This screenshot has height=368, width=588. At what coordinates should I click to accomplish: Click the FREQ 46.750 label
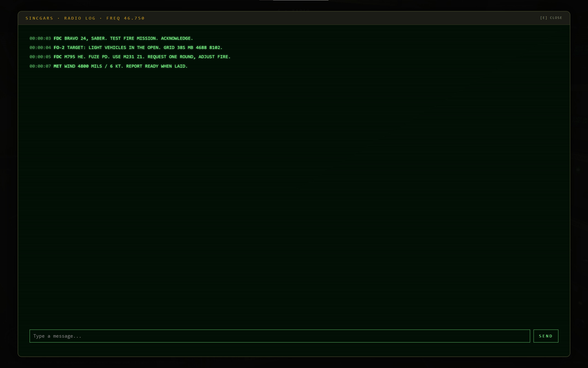(x=125, y=18)
